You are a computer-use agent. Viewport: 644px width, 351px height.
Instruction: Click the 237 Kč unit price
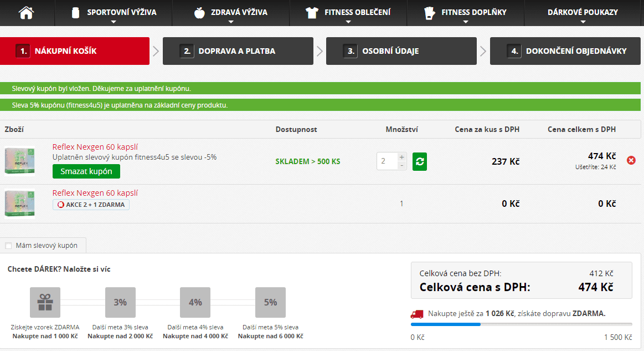tap(506, 162)
